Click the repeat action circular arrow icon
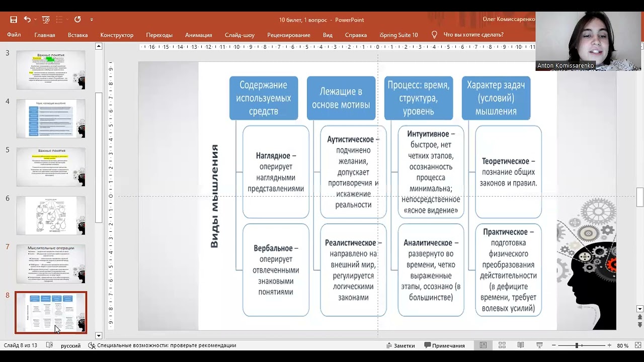This screenshot has height=362, width=644. tap(77, 20)
